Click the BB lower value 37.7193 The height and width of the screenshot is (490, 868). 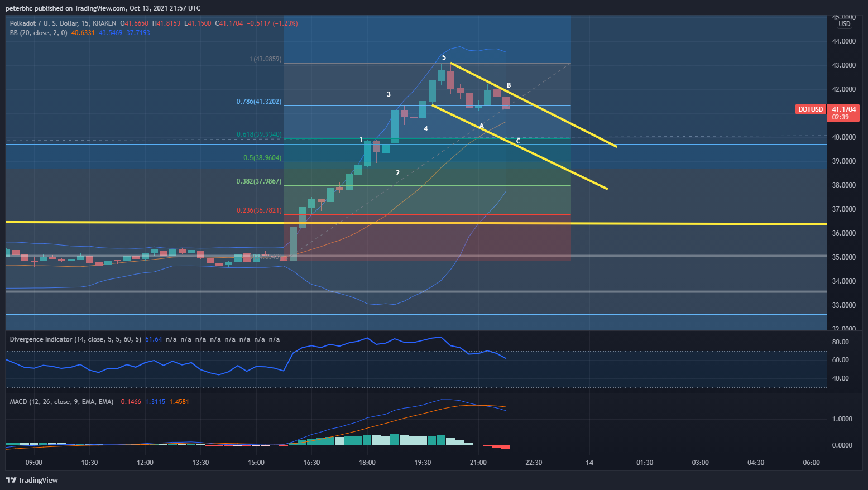[x=138, y=33]
